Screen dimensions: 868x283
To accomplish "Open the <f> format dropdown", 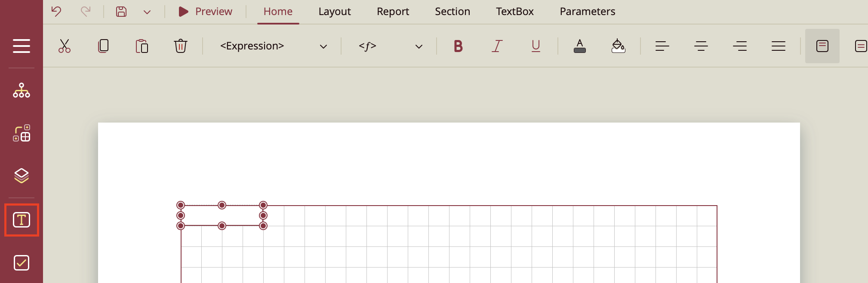I will 419,46.
